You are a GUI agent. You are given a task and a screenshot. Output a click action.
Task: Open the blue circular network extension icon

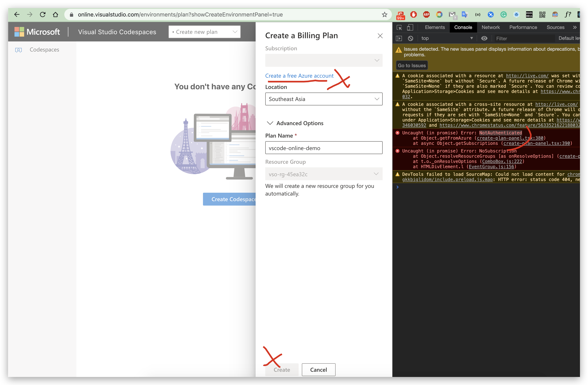coord(490,15)
